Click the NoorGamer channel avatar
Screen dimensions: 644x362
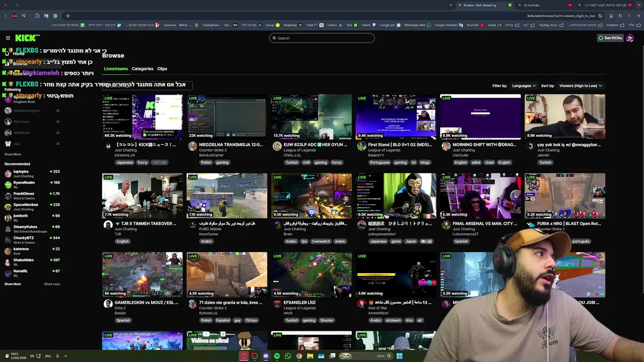tap(193, 225)
